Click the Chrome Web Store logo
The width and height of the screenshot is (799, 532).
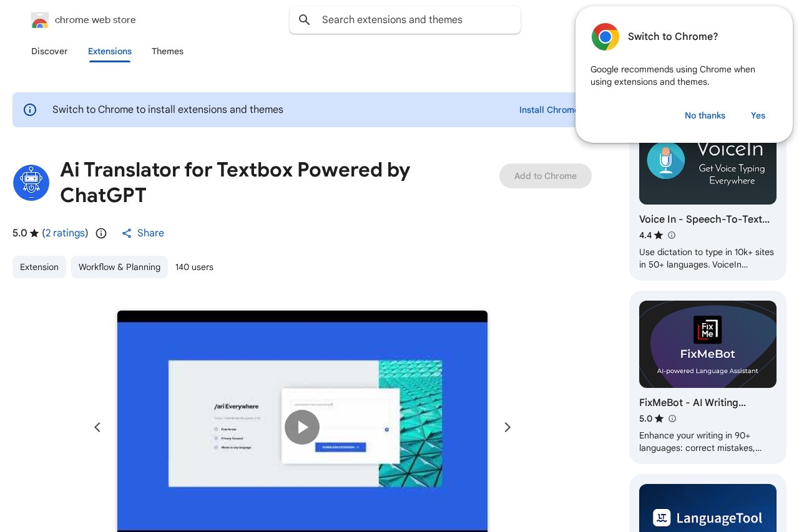coord(40,20)
